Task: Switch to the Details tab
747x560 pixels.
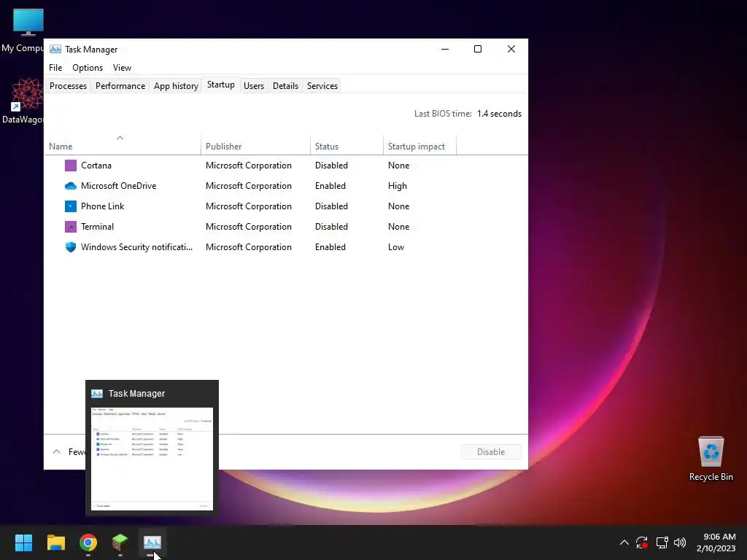Action: (285, 86)
